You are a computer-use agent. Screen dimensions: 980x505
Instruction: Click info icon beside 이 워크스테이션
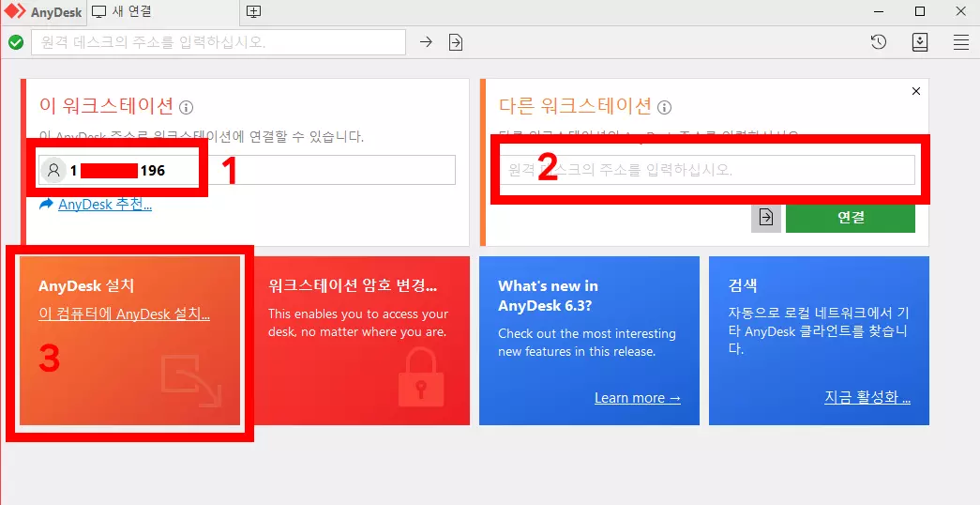(187, 108)
